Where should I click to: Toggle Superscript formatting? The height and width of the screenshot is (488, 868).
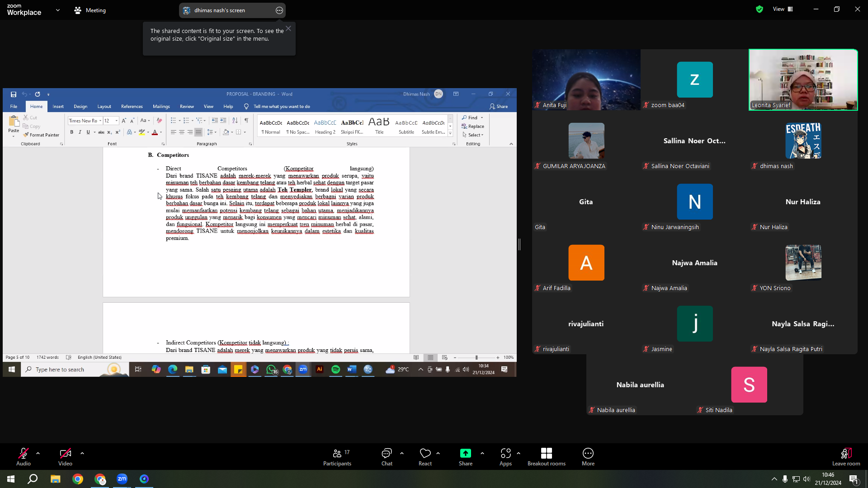click(118, 132)
